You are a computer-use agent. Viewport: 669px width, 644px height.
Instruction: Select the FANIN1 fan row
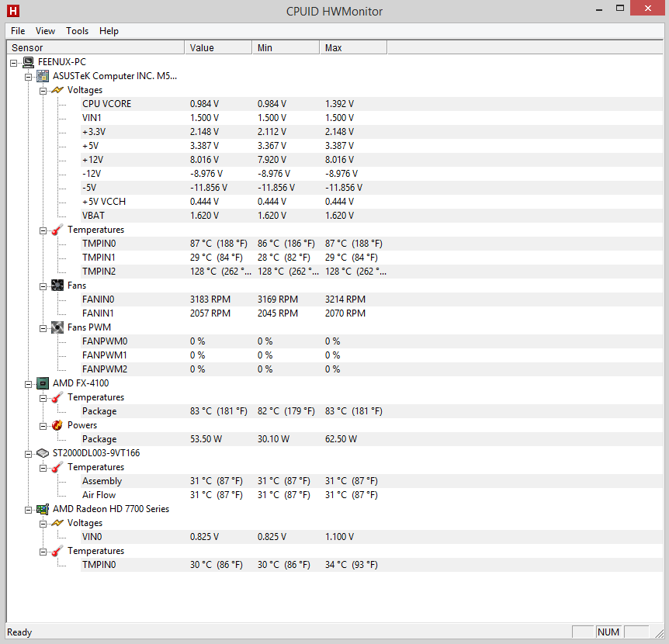(x=372, y=313)
